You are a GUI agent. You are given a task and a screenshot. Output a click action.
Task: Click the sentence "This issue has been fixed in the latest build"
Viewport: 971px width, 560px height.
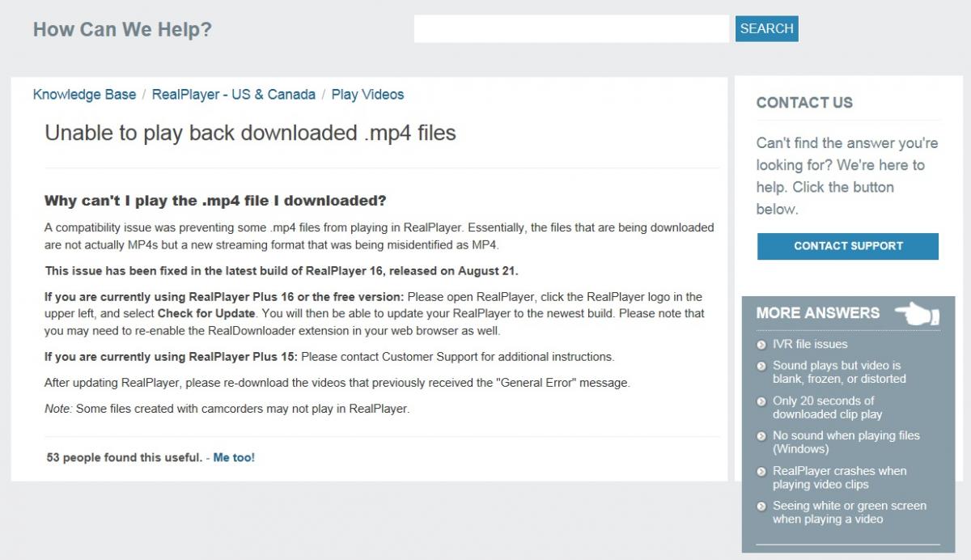tap(282, 271)
